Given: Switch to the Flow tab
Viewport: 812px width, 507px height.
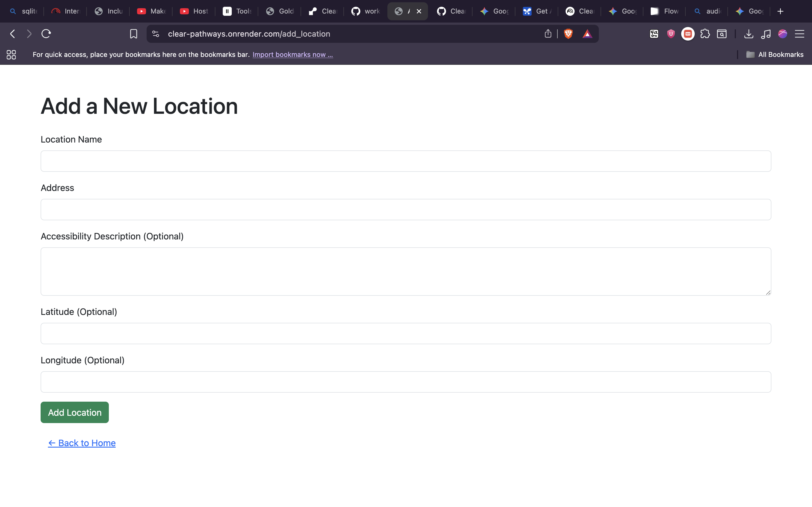Looking at the screenshot, I should coord(665,11).
